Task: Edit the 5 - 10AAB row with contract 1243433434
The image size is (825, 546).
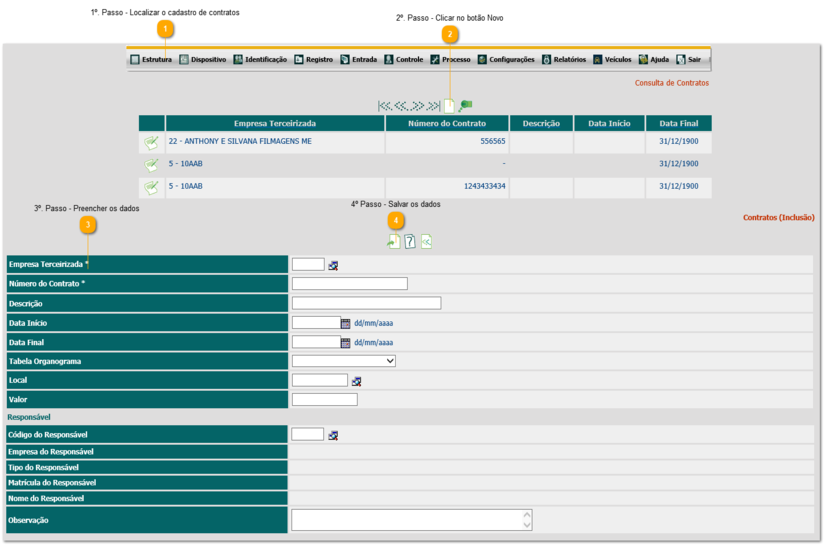Action: click(x=152, y=187)
